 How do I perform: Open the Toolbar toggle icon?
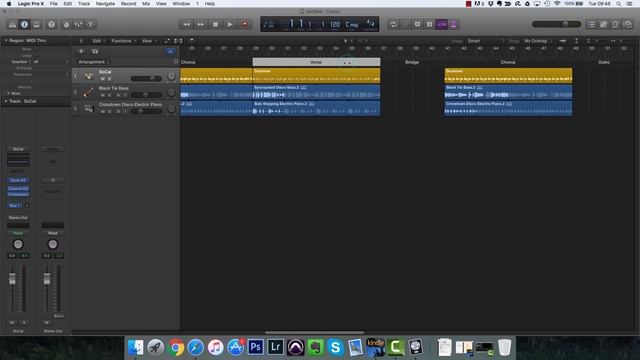coord(37,24)
